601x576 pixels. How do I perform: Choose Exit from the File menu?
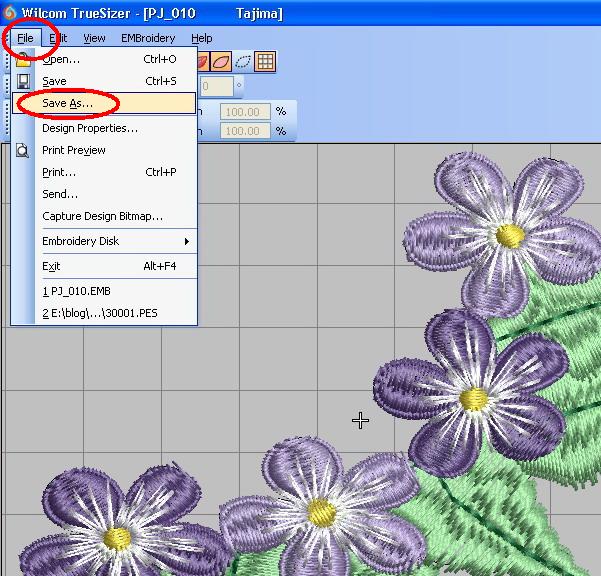pos(104,266)
